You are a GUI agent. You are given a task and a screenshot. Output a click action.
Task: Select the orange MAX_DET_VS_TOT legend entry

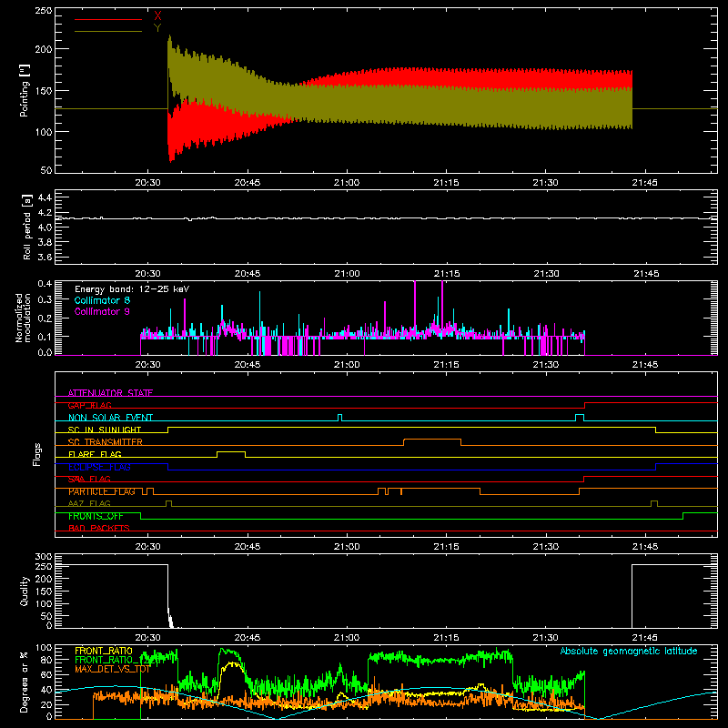tap(112, 669)
